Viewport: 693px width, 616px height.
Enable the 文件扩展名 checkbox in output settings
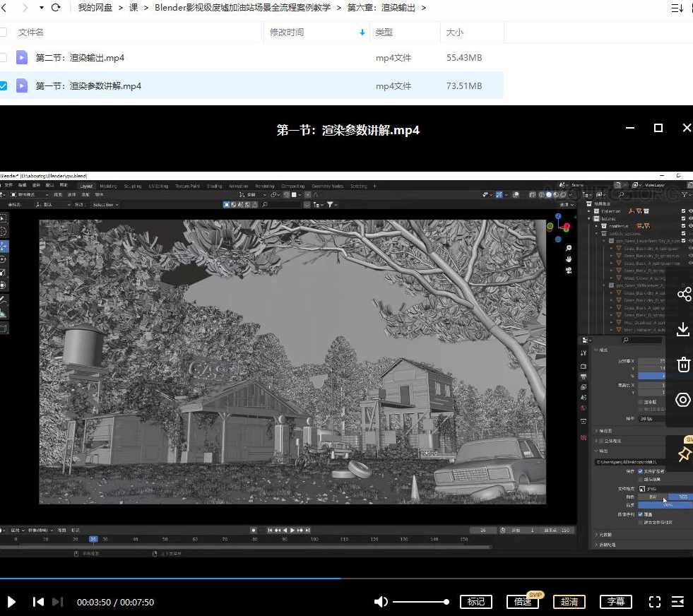[x=640, y=472]
